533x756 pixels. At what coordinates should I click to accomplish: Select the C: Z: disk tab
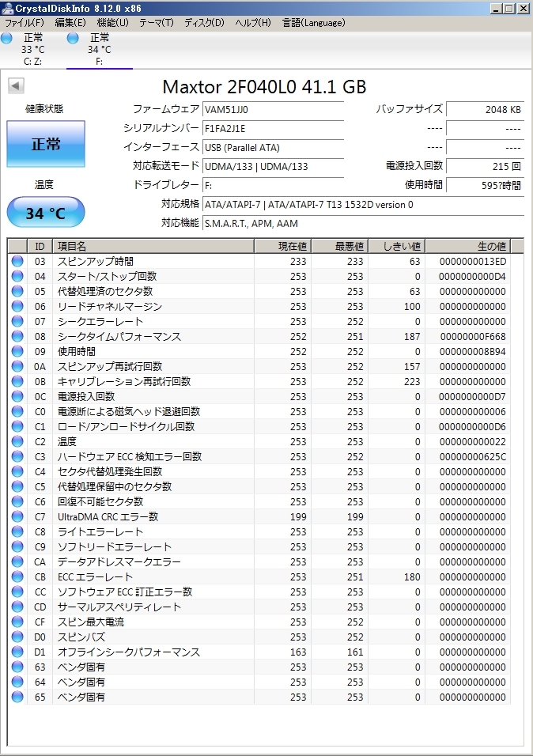click(x=32, y=49)
